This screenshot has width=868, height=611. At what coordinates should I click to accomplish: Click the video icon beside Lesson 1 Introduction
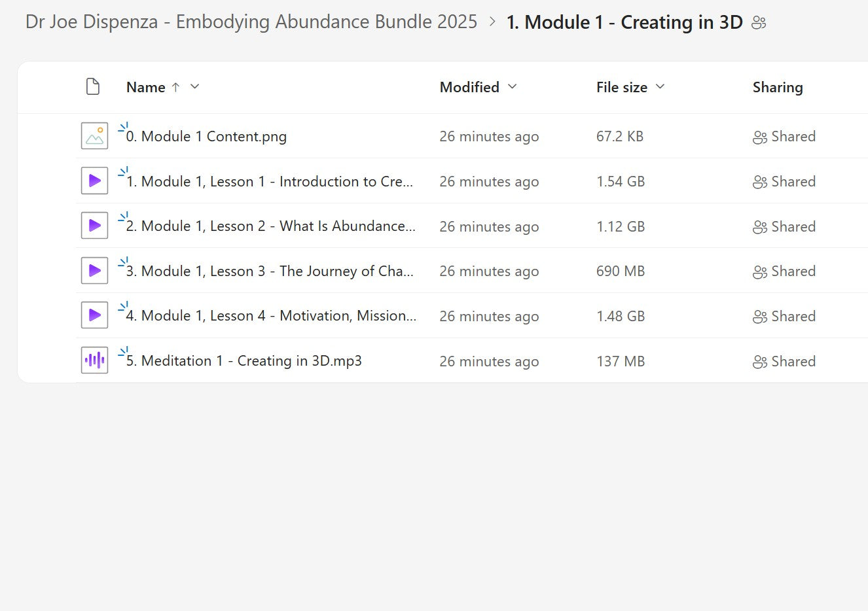pos(94,181)
